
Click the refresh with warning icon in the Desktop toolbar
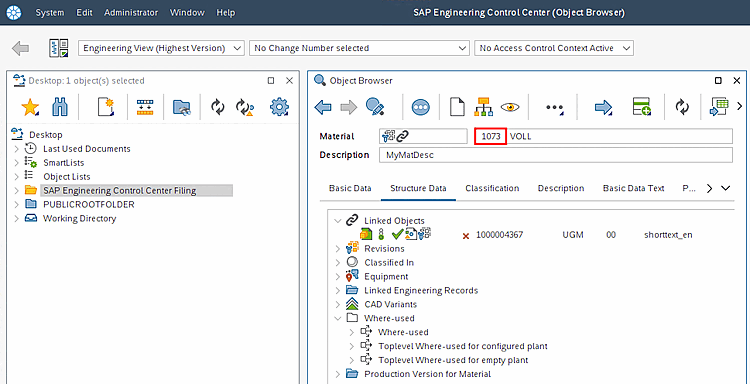coord(244,108)
